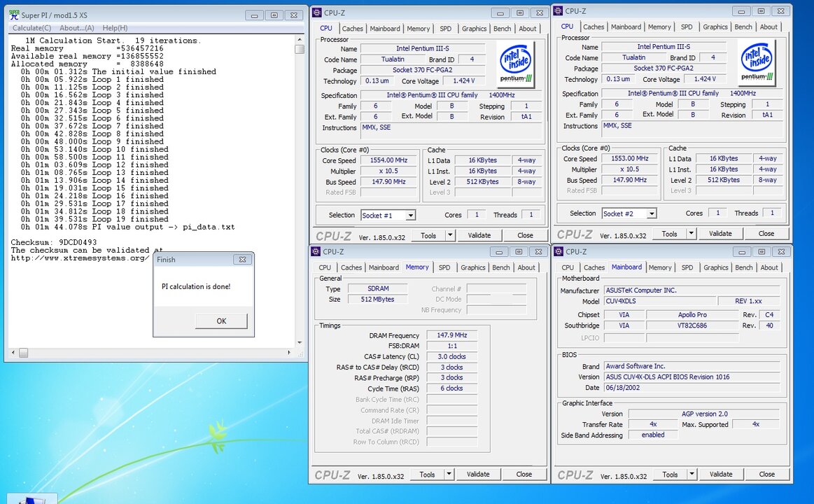
Task: Click the Intel Inside logo in Socket #1 window
Action: tap(516, 65)
